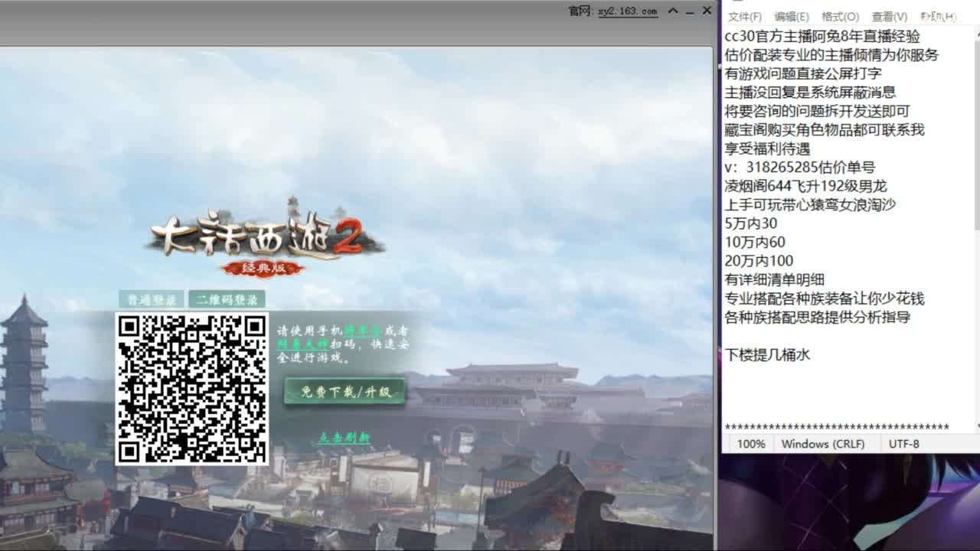Open Notepad 编辑(E) menu
Viewport: 980px width, 551px height.
point(792,17)
